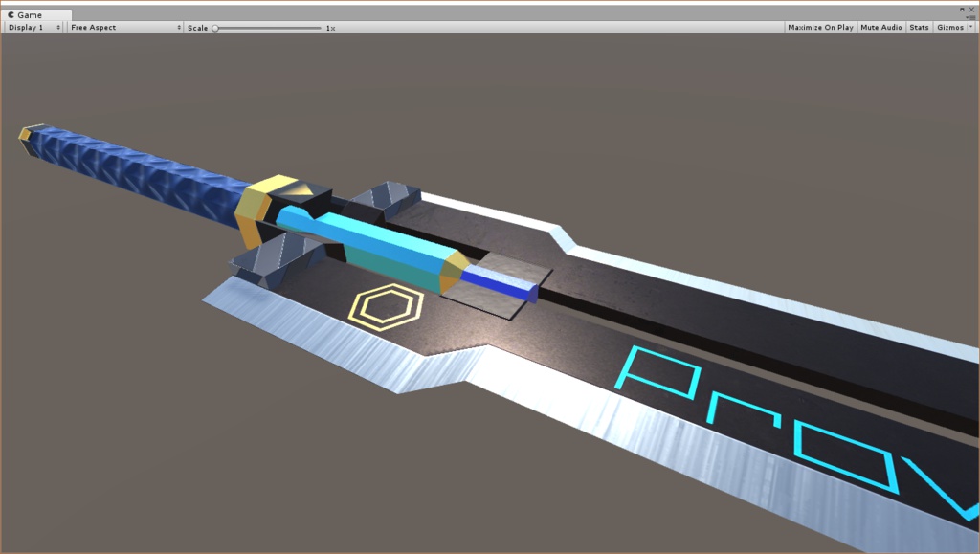Click the Game view render viewport
Viewport: 980px width, 554px height.
click(x=490, y=293)
